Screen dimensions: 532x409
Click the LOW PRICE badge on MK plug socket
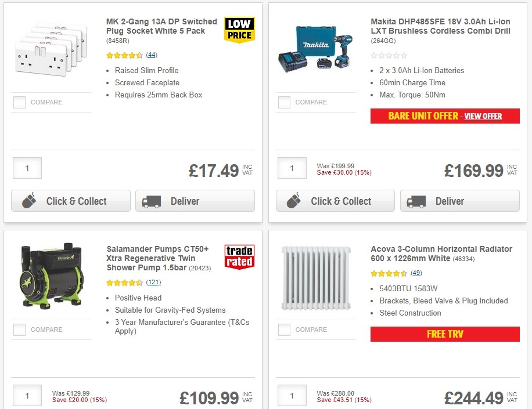pyautogui.click(x=239, y=27)
